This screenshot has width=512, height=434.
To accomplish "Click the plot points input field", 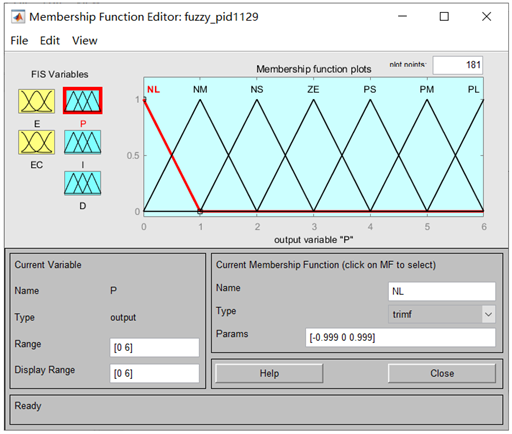I will pos(458,65).
